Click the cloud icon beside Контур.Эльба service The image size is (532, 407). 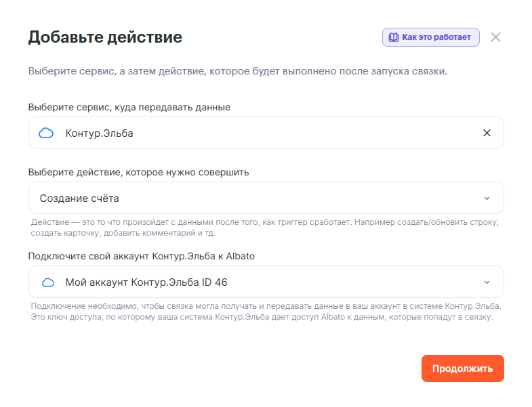coord(46,133)
